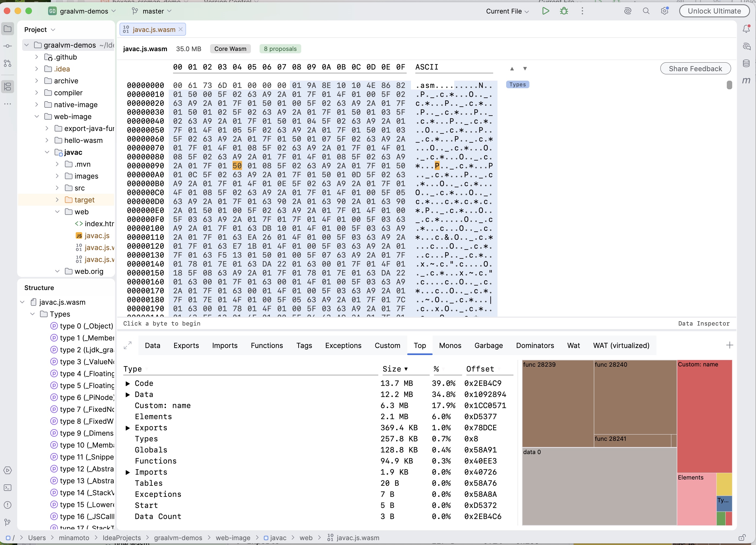756x545 pixels.
Task: Collapse the Types node in Structure
Action: click(33, 314)
